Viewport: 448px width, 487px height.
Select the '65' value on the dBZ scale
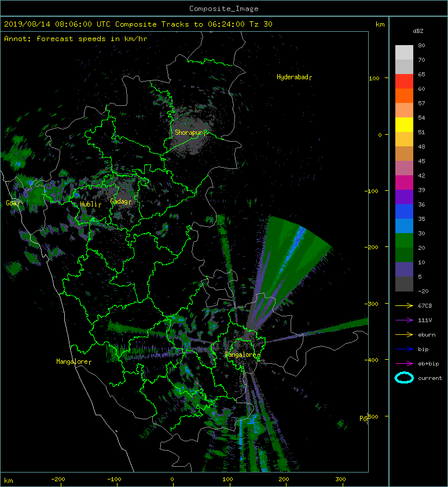(421, 74)
